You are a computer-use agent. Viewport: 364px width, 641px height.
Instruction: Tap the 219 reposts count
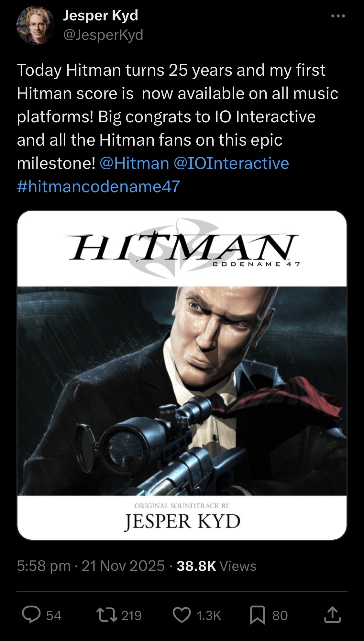click(131, 615)
